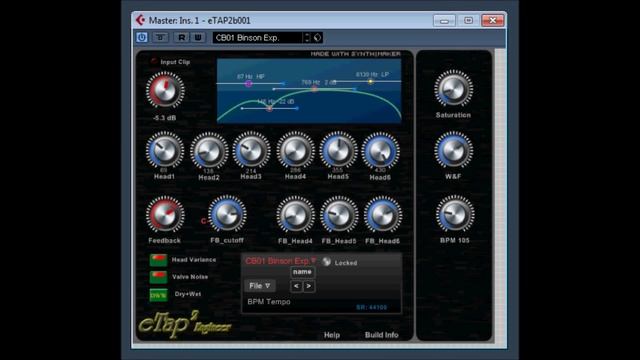Viewport: 640px width, 360px height.
Task: Toggle the plugin bypass power button
Action: (x=142, y=38)
